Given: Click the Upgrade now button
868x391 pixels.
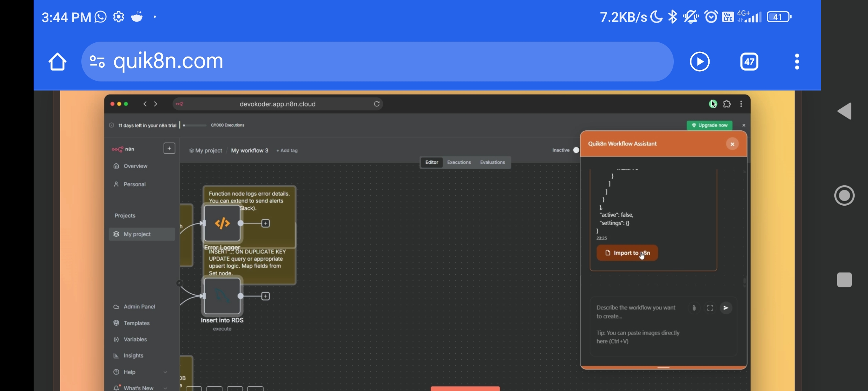Looking at the screenshot, I should click(709, 125).
